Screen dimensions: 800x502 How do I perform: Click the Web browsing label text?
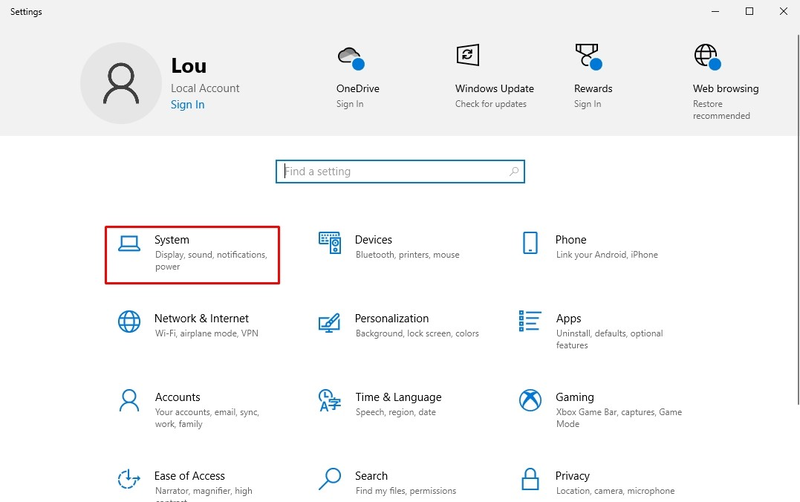tap(726, 89)
